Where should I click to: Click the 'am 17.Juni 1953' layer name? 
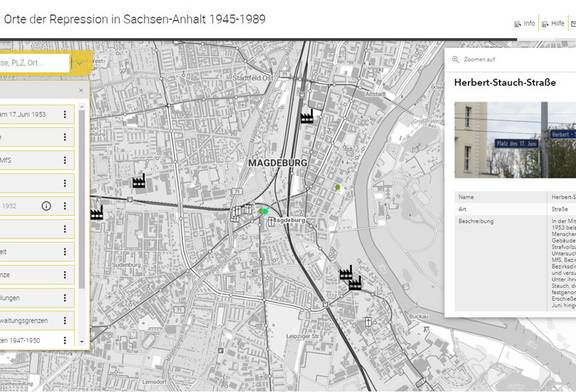pos(23,114)
